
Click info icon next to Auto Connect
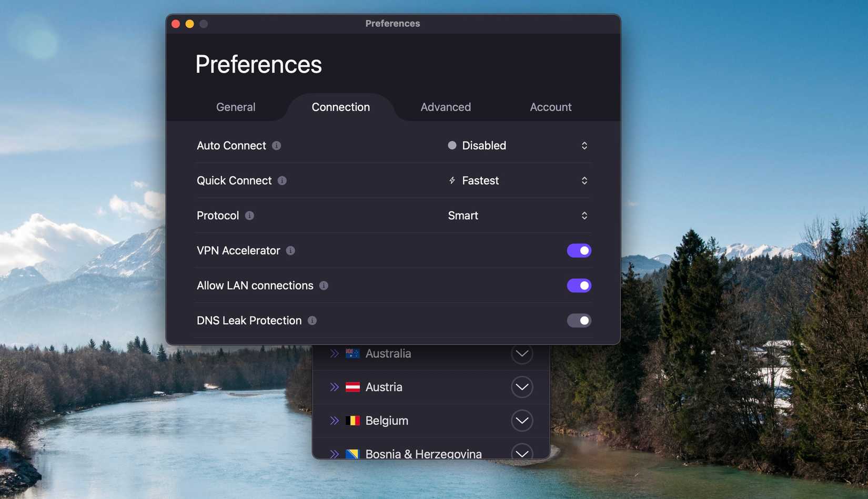coord(277,146)
